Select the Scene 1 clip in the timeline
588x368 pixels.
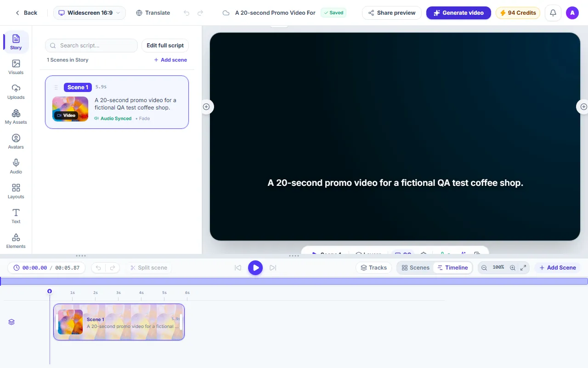coord(119,322)
